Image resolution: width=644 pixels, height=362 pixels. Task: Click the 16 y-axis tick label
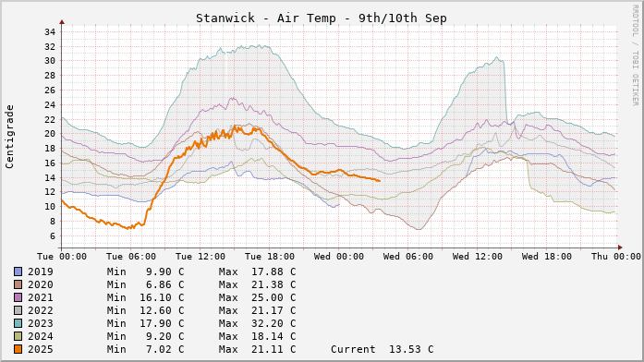point(50,163)
